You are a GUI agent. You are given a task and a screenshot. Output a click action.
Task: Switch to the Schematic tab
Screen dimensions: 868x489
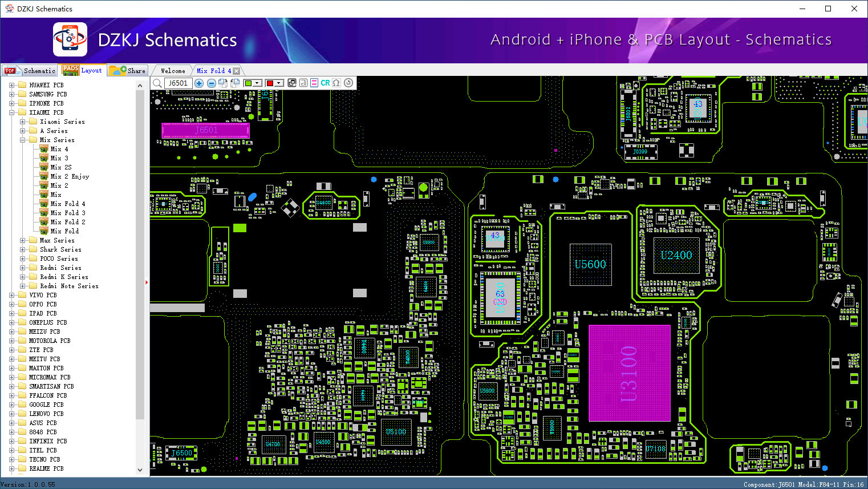30,71
